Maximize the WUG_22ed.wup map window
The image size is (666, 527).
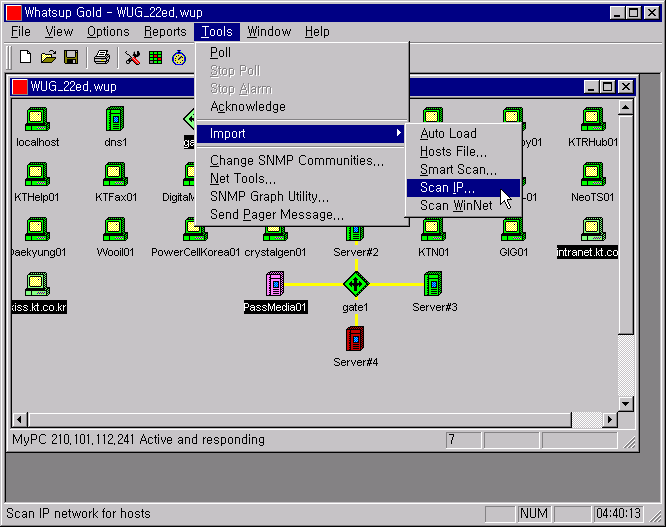(x=607, y=87)
